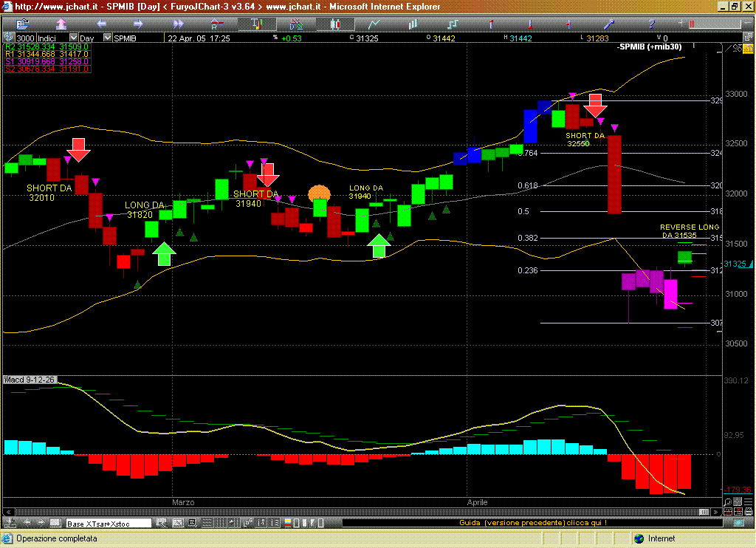Open settings with the wrench icon
The height and width of the screenshot is (548, 756).
pyautogui.click(x=610, y=24)
